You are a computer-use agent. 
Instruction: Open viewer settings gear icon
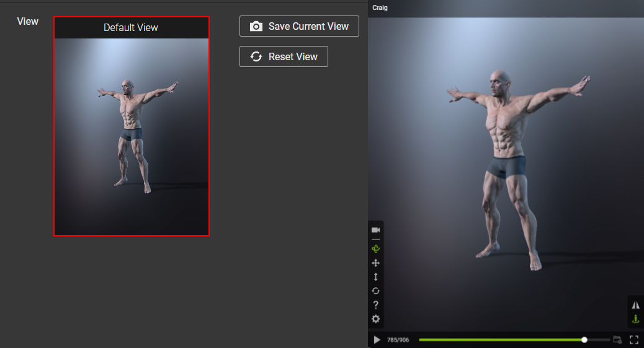coord(375,319)
